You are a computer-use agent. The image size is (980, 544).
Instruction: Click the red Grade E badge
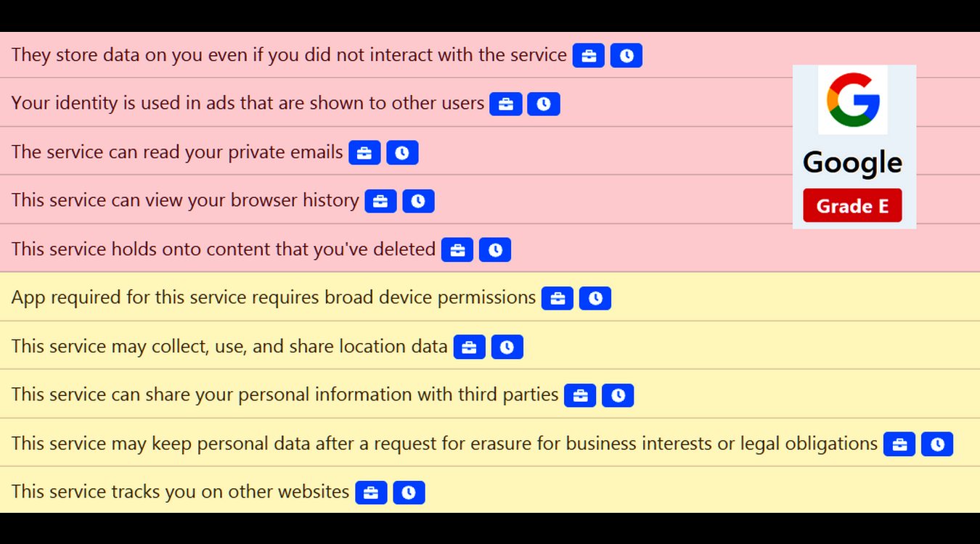click(853, 206)
